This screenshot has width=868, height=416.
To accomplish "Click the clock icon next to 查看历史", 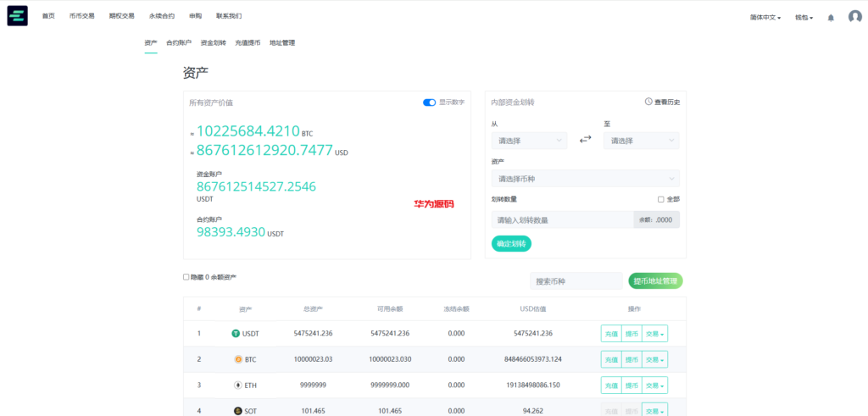I will click(x=648, y=102).
